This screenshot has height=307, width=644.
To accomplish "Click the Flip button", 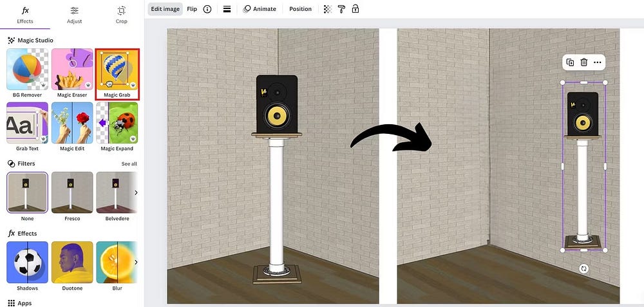I will click(x=192, y=9).
